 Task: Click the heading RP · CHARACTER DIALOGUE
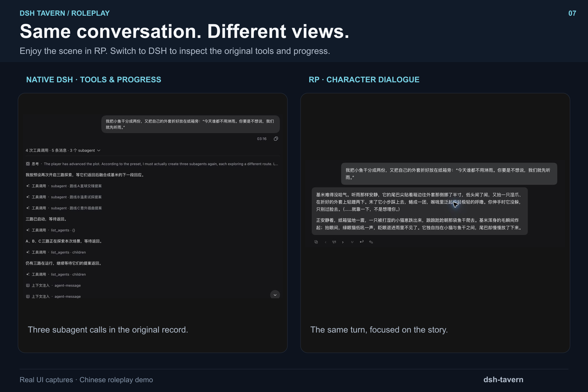coord(364,80)
